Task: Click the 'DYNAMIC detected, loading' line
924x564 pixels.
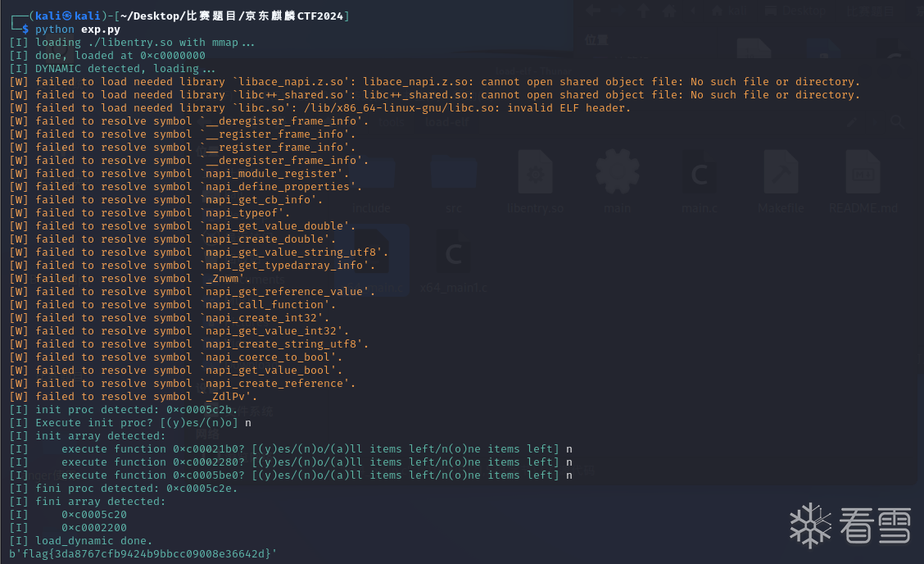Action: coord(112,68)
